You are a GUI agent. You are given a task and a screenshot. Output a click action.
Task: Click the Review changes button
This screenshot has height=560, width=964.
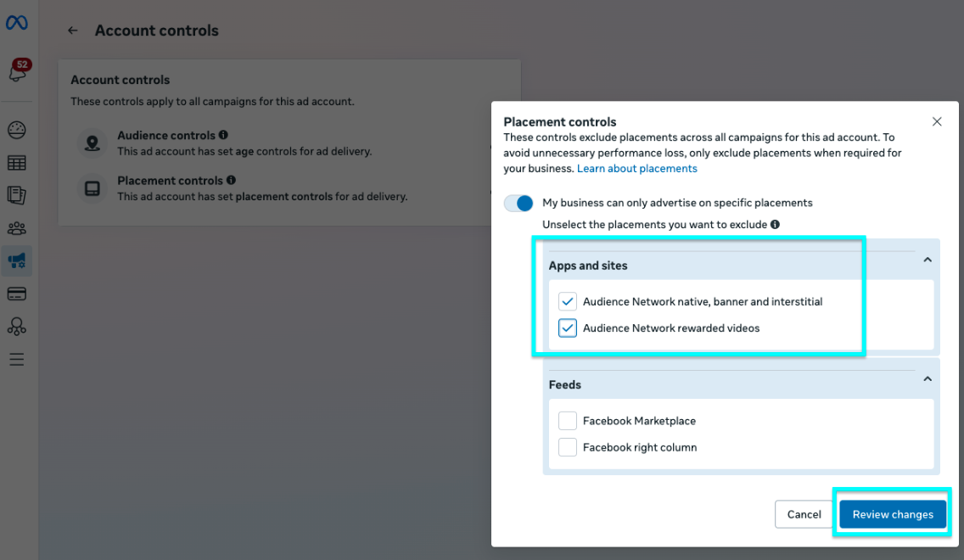pyautogui.click(x=893, y=514)
